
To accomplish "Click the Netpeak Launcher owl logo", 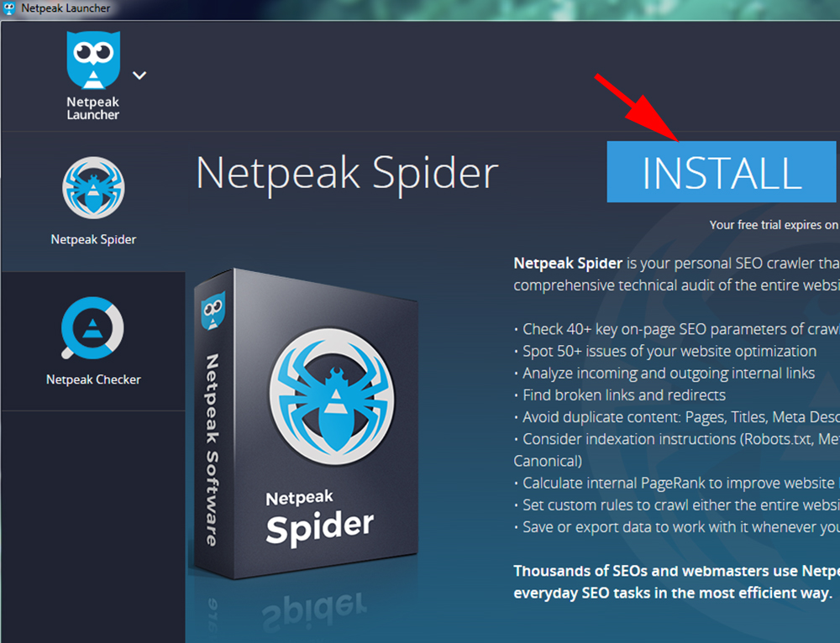I will click(x=92, y=59).
